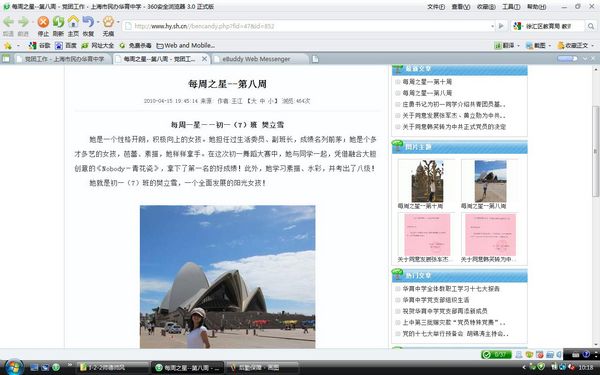Open the first pink document thumbnail
This screenshot has height=375, width=600.
(427, 235)
